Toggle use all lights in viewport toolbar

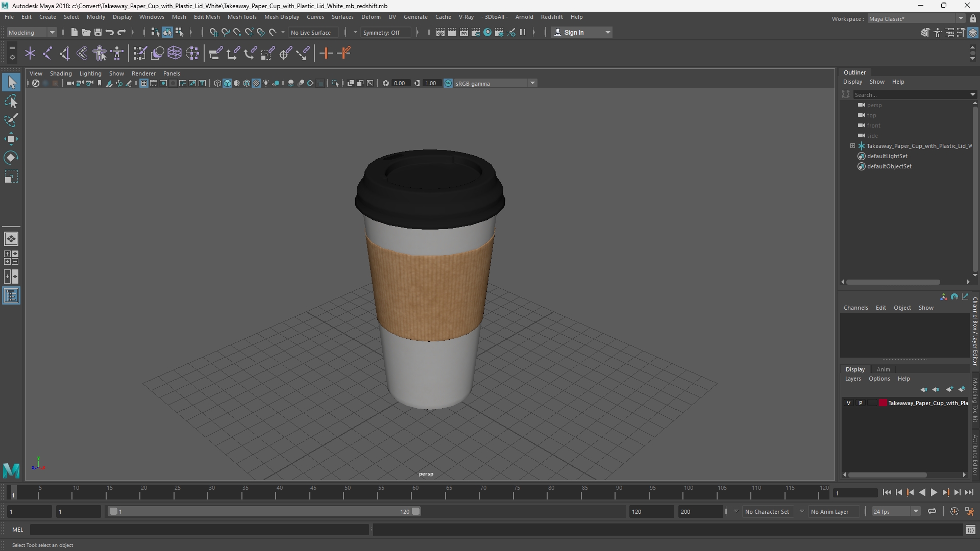click(266, 83)
